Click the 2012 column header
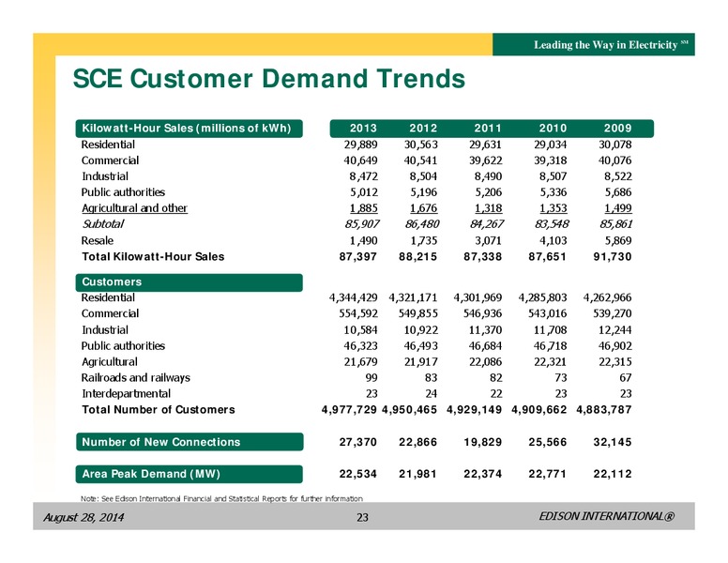This screenshot has height=563, width=728. [423, 129]
